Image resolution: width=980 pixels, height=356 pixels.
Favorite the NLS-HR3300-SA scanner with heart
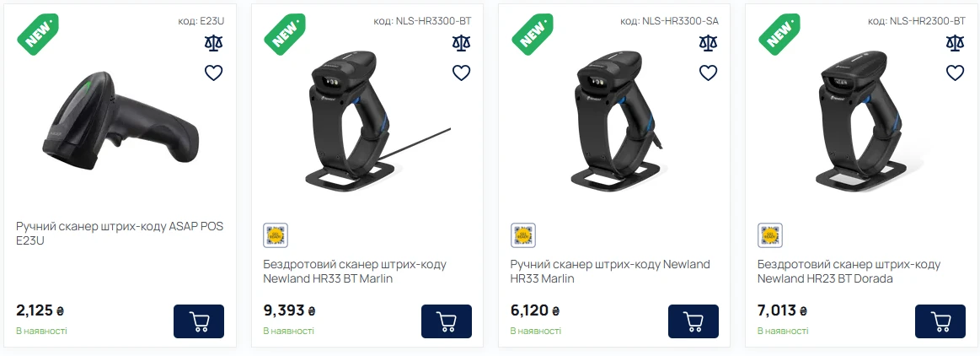(708, 73)
